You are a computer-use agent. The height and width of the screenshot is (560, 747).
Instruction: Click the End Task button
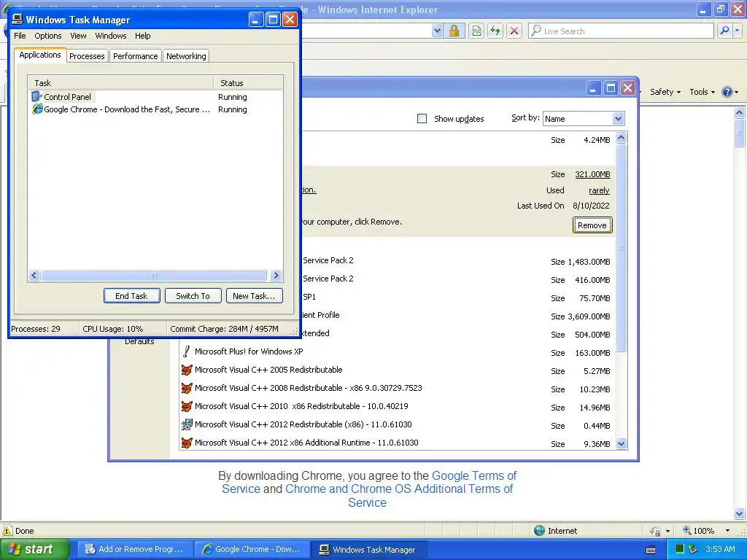tap(131, 296)
